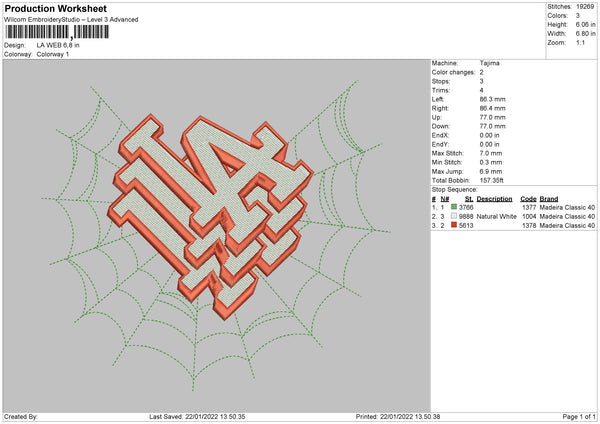Click the design name 'LA WEB 6,8 in'
The height and width of the screenshot is (424, 600).
[x=58, y=45]
